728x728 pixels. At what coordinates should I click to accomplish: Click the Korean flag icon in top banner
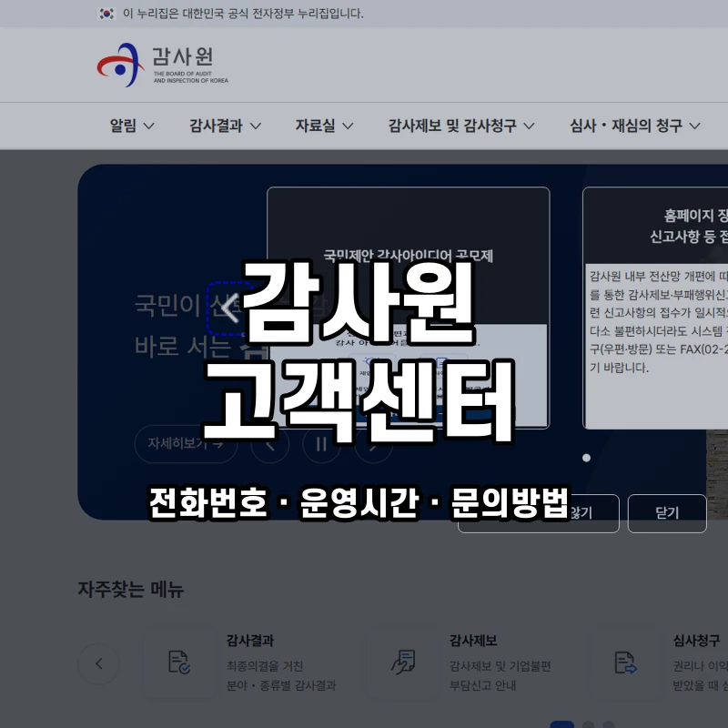[x=106, y=14]
